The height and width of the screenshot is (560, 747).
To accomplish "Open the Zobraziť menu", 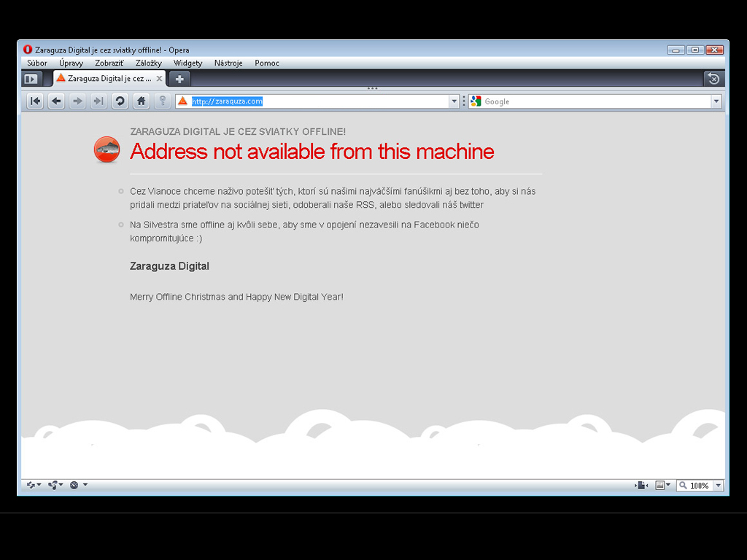I will pos(109,63).
